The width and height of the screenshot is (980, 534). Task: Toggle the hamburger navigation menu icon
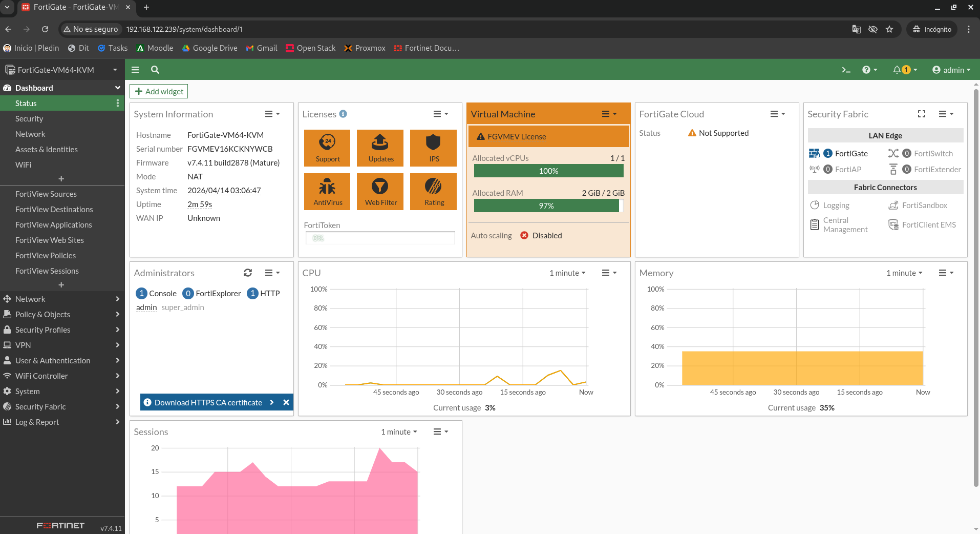pyautogui.click(x=135, y=70)
